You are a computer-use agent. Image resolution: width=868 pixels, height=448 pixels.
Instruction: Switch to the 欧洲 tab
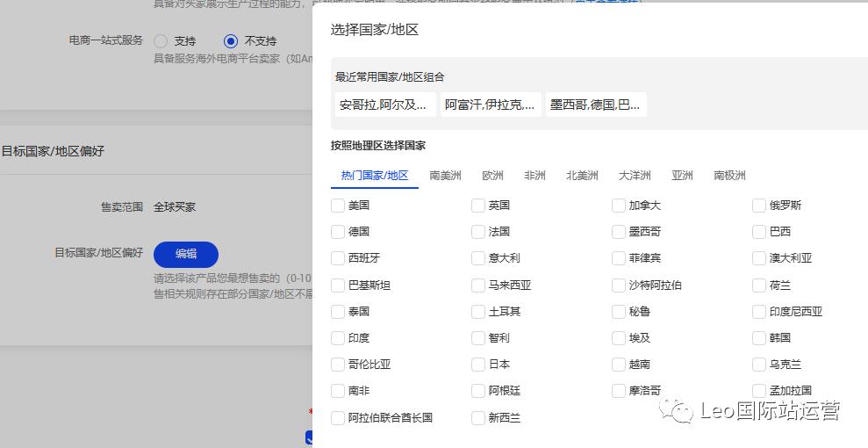[492, 176]
